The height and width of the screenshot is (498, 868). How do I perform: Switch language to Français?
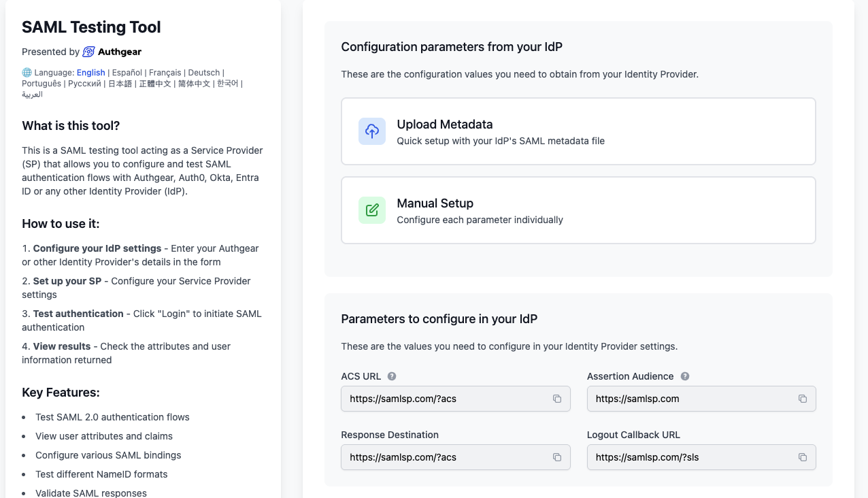(165, 73)
